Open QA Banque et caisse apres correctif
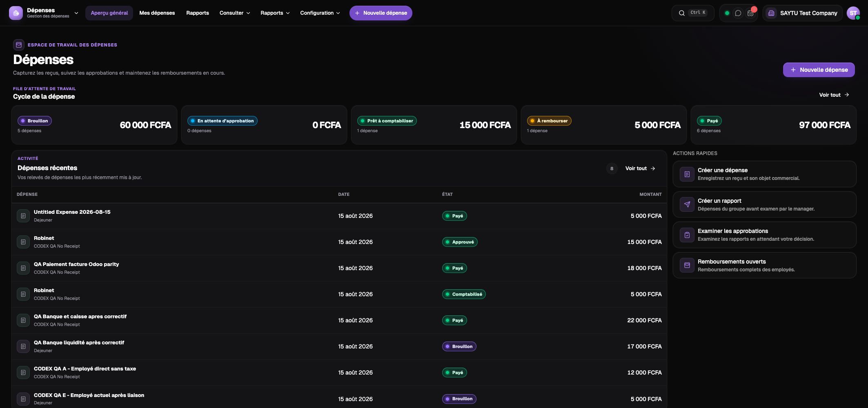This screenshot has width=868, height=408. 339,320
